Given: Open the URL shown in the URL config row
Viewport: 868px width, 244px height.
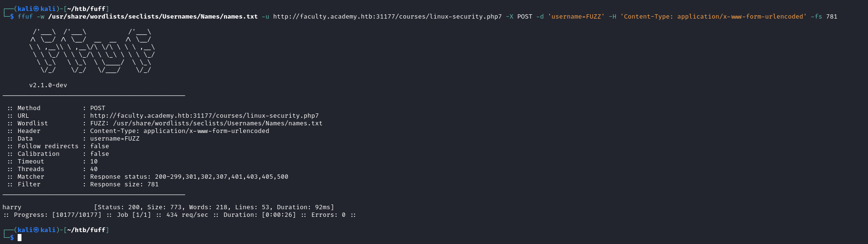Looking at the screenshot, I should tap(204, 116).
